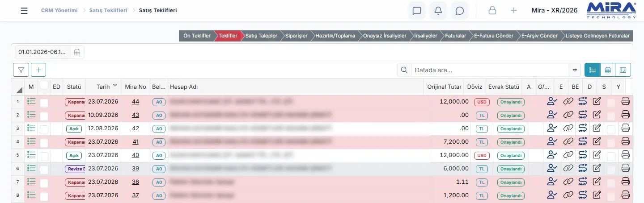This screenshot has width=644, height=203.
Task: Open the chat bubble icon
Action: 459,10
